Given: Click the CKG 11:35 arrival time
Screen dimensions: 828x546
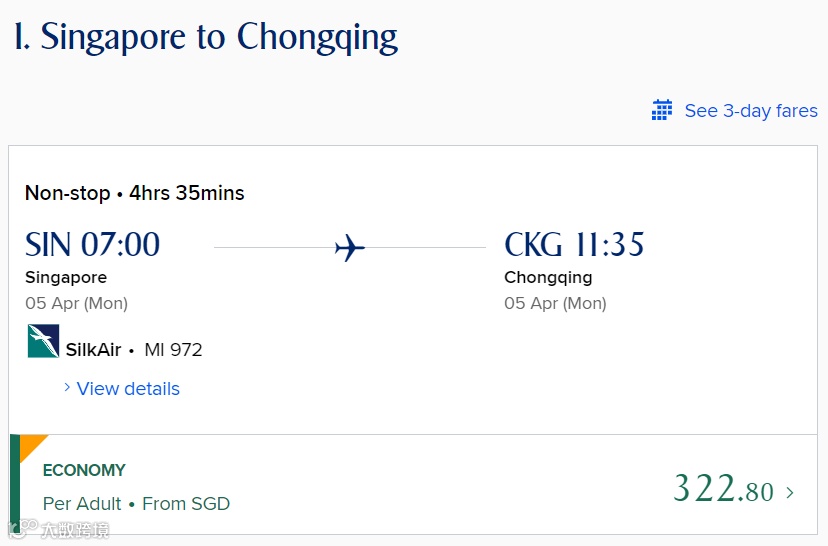Looking at the screenshot, I should click(574, 245).
